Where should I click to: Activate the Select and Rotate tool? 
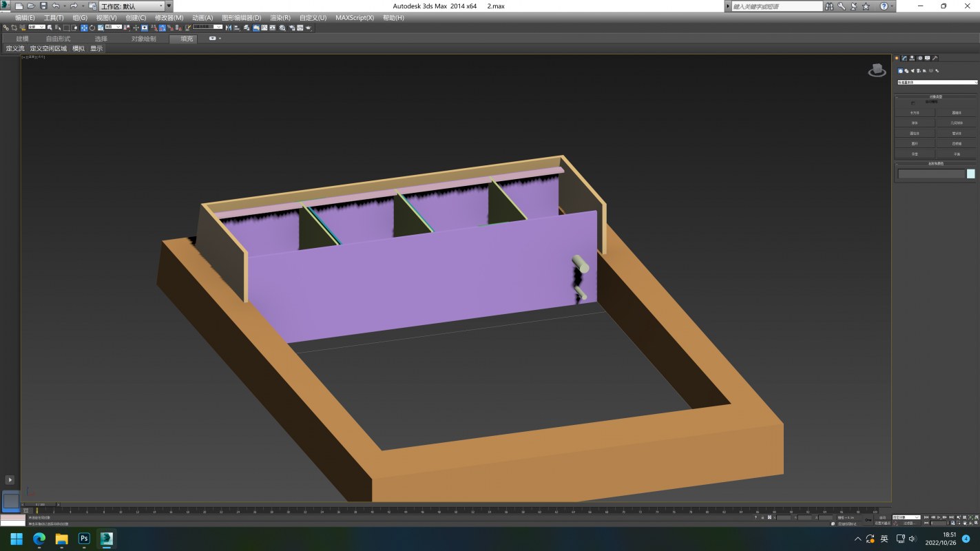[92, 28]
